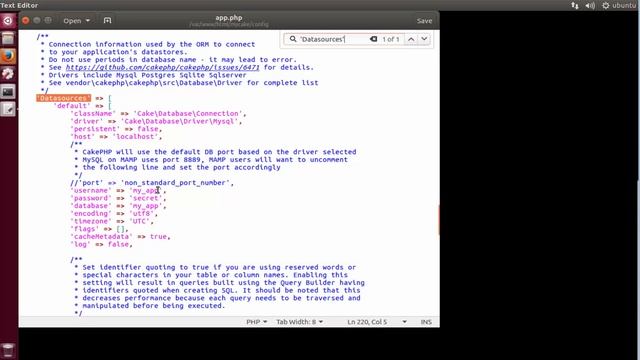Click the 'secret' password value
This screenshot has height=360, width=640.
pyautogui.click(x=145, y=198)
